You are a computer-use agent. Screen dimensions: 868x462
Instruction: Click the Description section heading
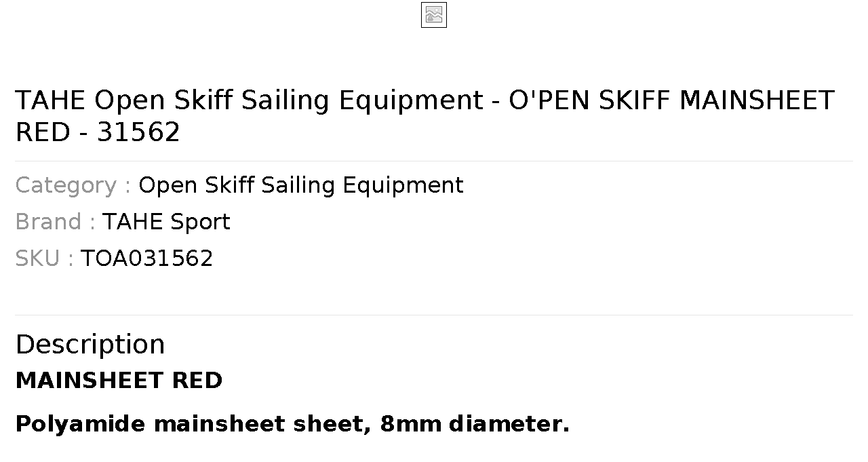click(90, 344)
